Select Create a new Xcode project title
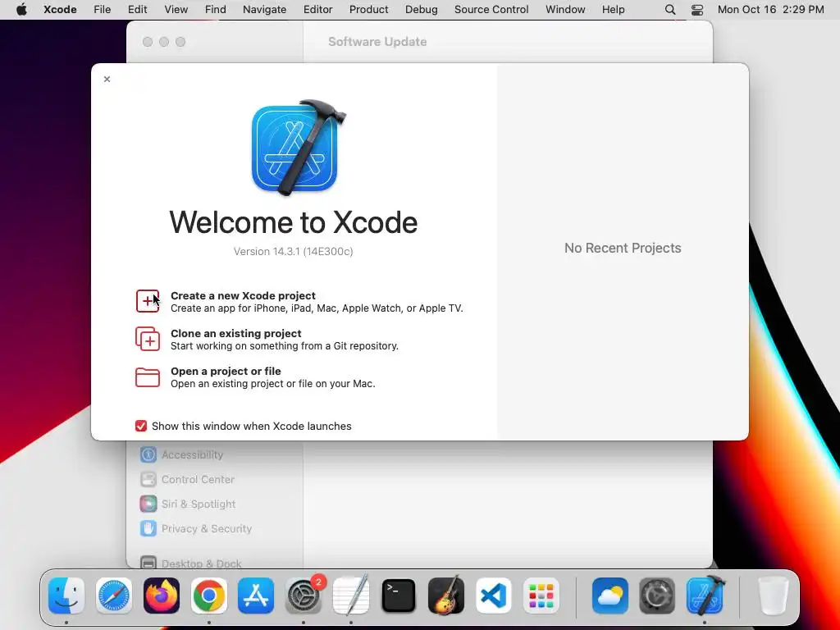 (x=243, y=295)
